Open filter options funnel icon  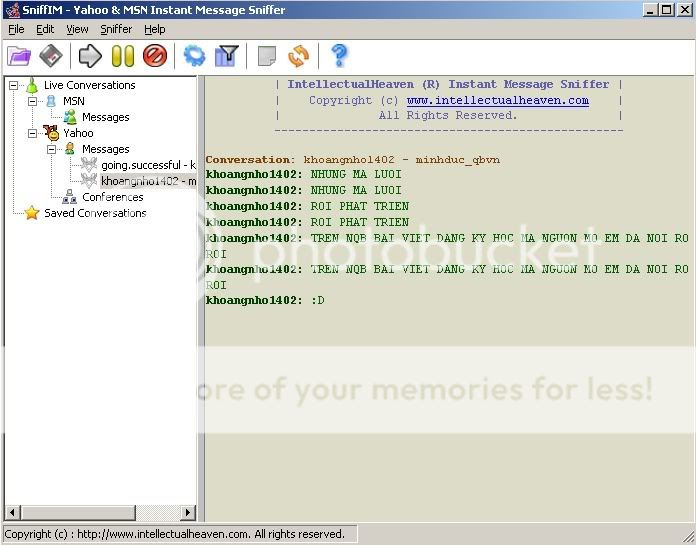click(227, 56)
